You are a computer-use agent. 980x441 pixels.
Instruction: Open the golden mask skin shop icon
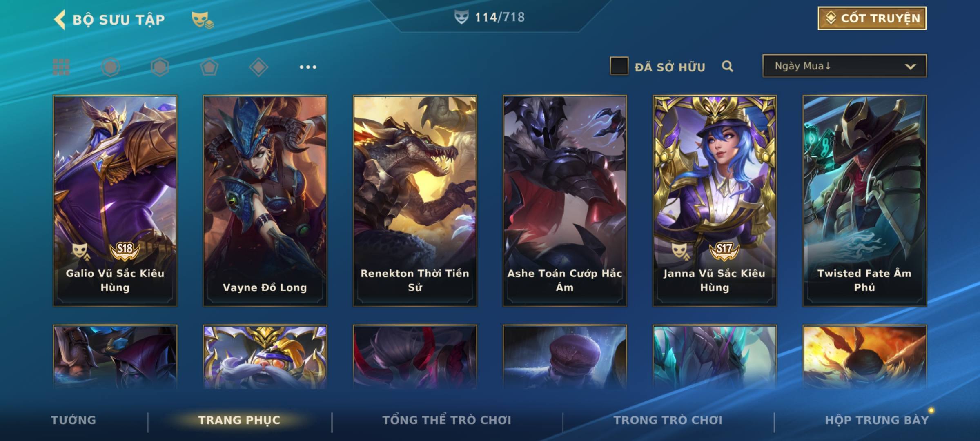coord(203,20)
